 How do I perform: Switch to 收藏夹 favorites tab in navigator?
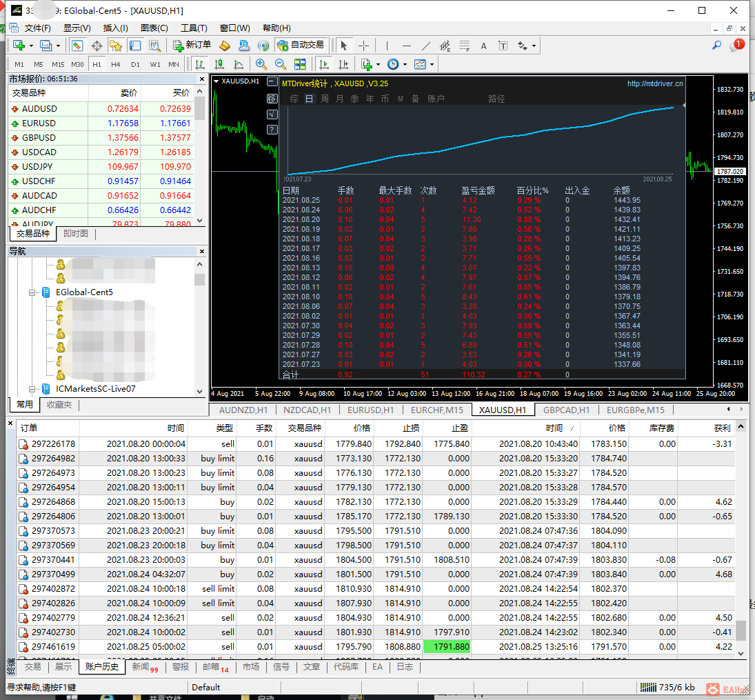tap(59, 405)
